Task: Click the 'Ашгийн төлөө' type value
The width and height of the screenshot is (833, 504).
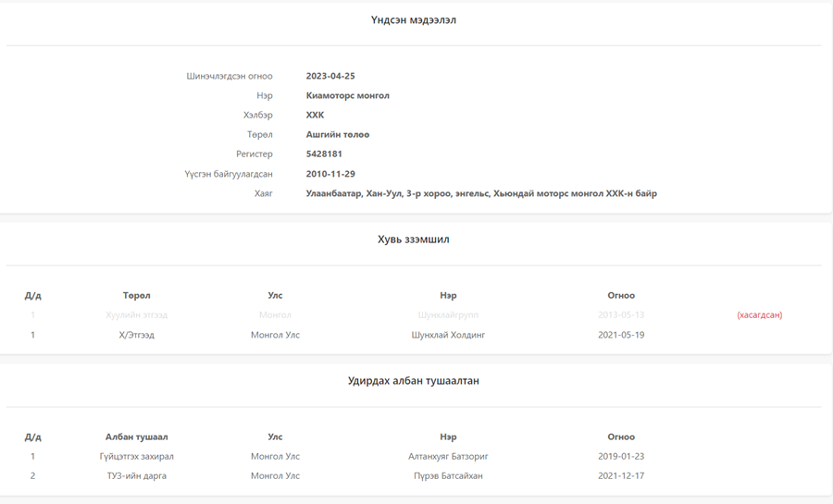Action: tap(337, 135)
